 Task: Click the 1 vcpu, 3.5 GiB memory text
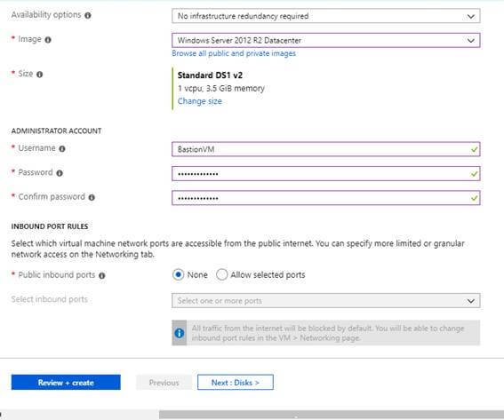[x=221, y=88]
